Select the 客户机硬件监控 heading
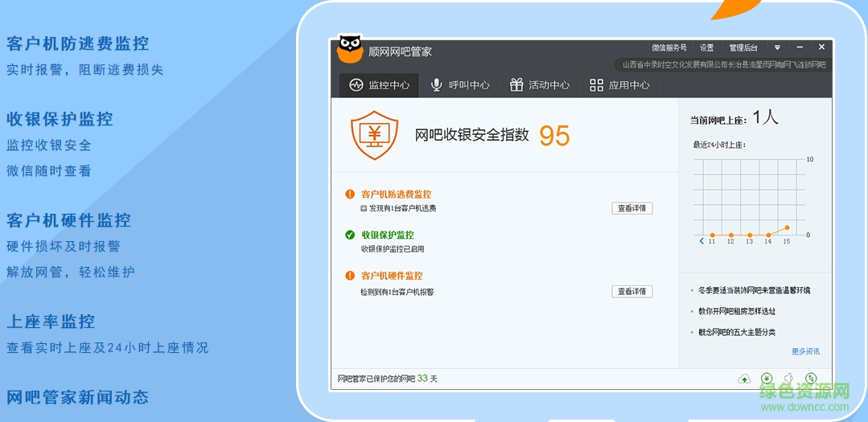The image size is (868, 422). click(392, 276)
